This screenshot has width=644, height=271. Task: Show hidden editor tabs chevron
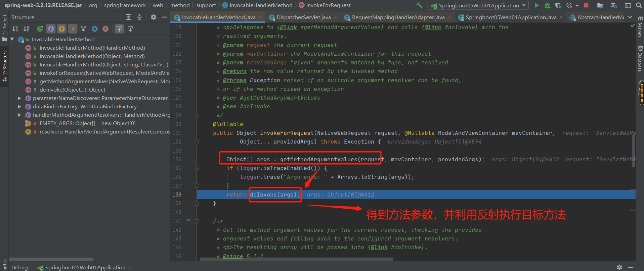[x=630, y=17]
